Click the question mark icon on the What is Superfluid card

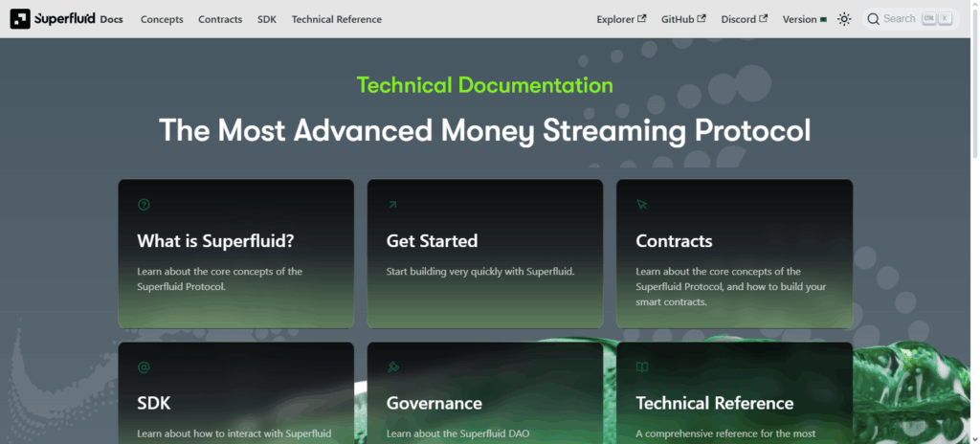[144, 205]
